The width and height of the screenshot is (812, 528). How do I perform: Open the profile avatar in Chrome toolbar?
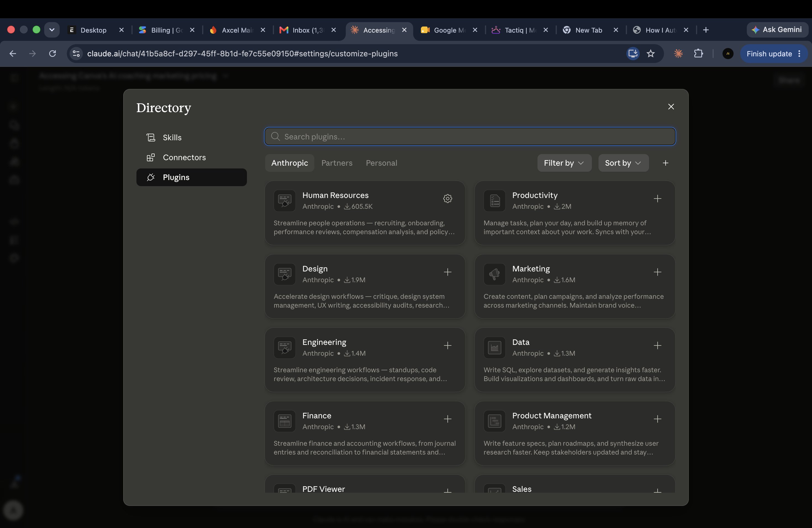coord(728,54)
